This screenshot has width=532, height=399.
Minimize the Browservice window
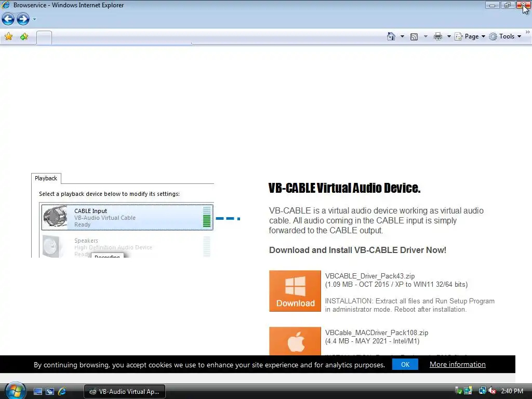(492, 5)
